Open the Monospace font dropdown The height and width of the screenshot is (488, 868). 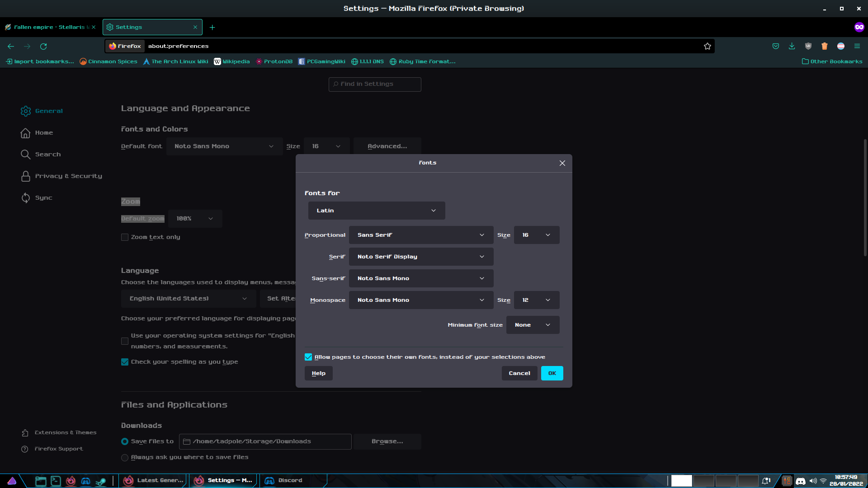tap(421, 300)
